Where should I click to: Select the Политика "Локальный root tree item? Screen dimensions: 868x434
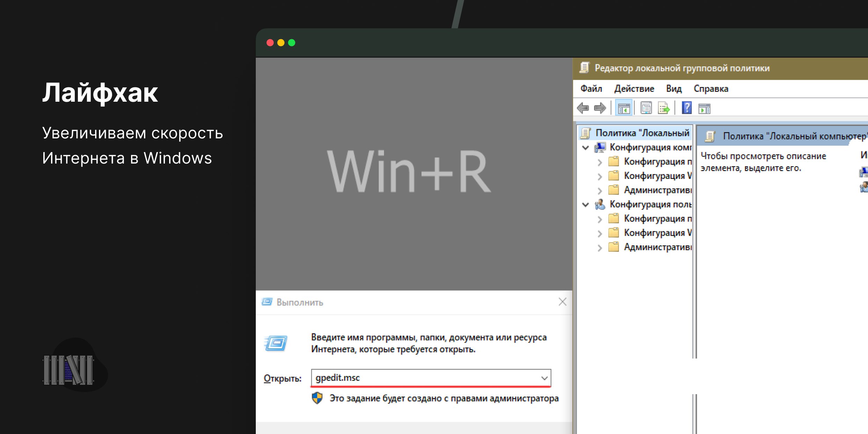635,133
